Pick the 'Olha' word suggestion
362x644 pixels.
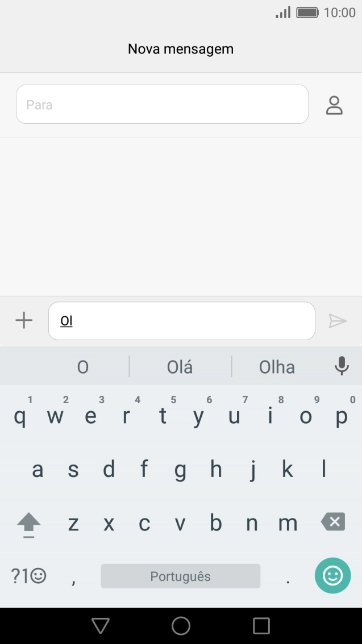click(277, 367)
